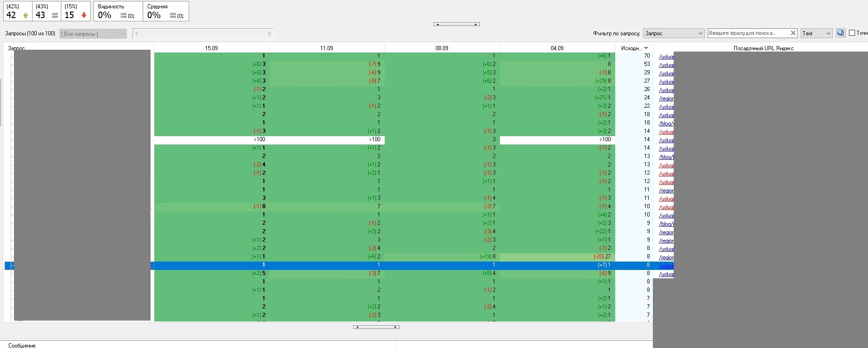The image size is (868, 348).
Task: Select the (-5) 7 cell
Action: [x=327, y=81]
